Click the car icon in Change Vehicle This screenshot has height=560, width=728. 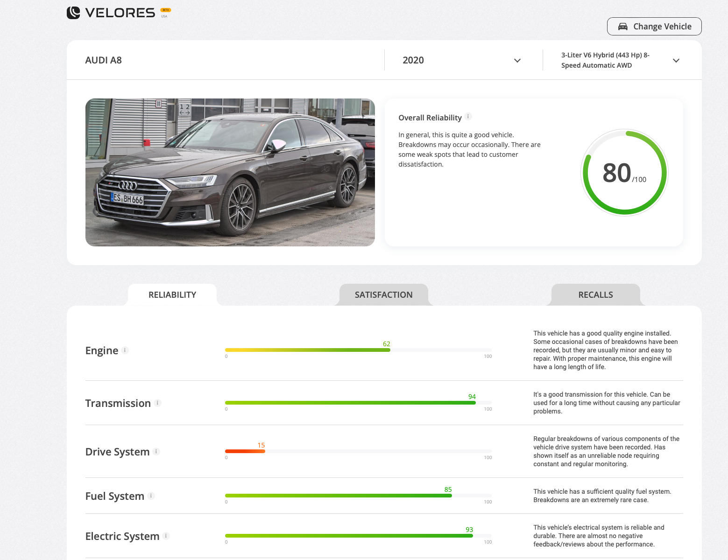[623, 27]
